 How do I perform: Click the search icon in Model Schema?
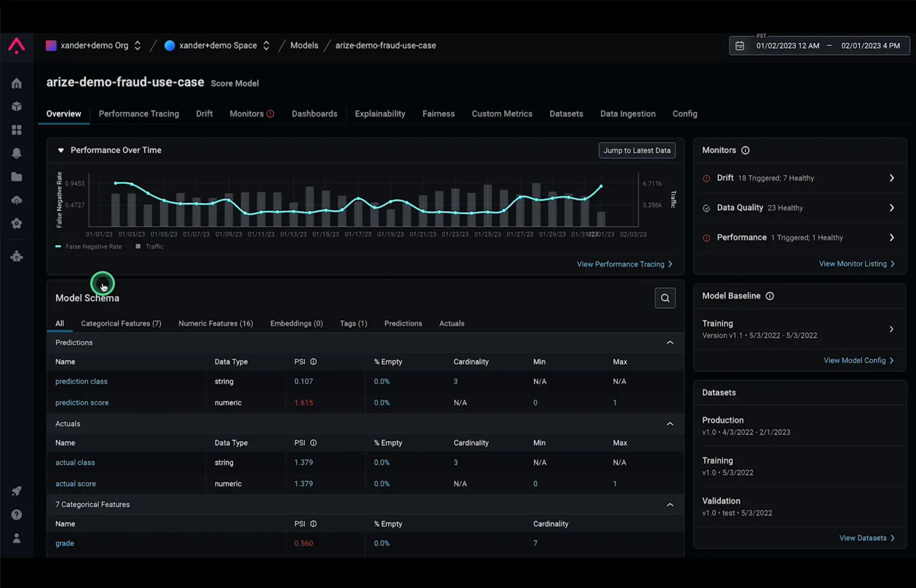coord(665,298)
